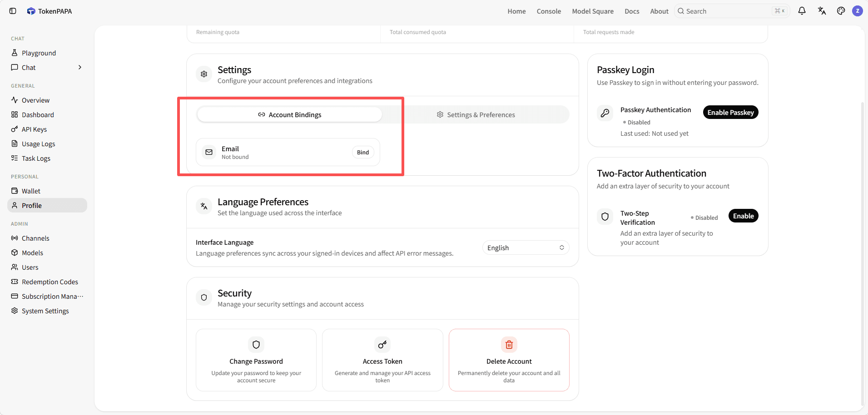The image size is (868, 415).
Task: Click the Delete Account trash icon
Action: pyautogui.click(x=509, y=345)
